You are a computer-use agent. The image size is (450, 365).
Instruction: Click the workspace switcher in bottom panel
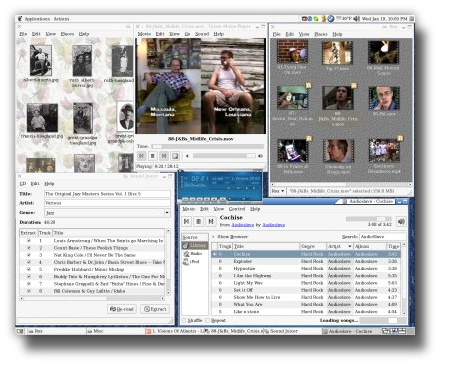click(394, 331)
